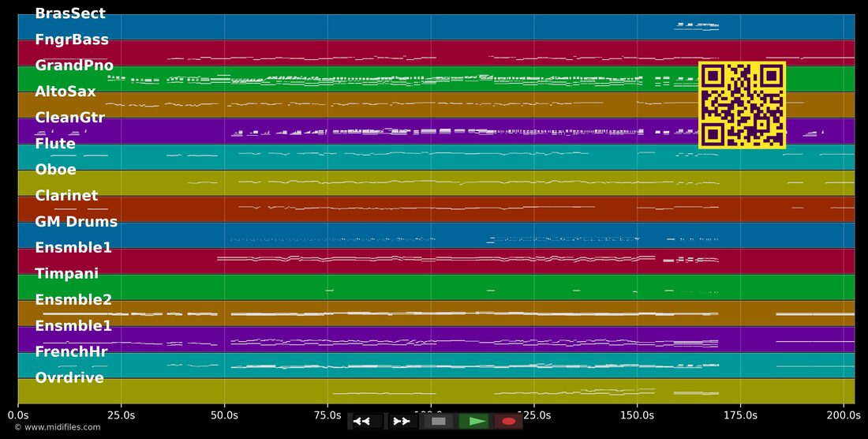Click the rewind button
The width and height of the screenshot is (868, 439).
coord(365,422)
